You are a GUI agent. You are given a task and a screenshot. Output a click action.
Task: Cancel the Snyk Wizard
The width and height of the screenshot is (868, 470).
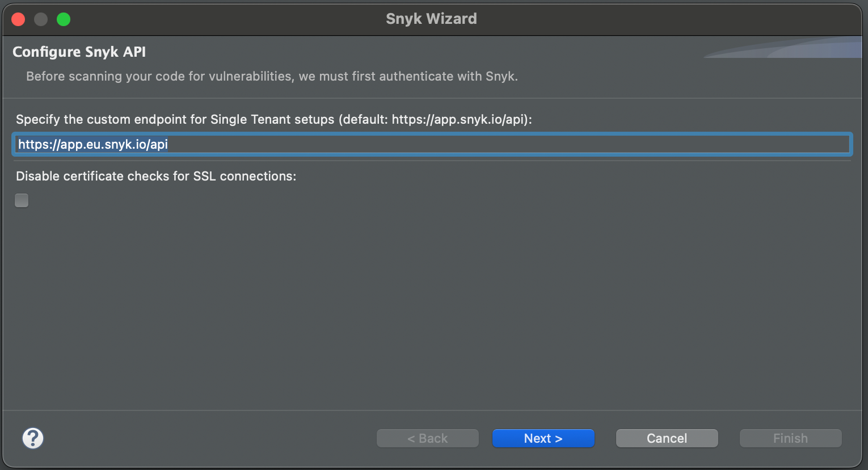667,438
